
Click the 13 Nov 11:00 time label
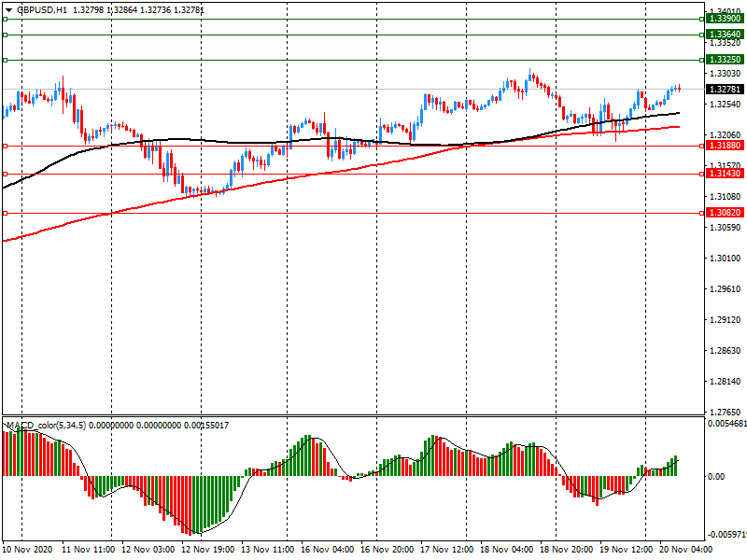[267, 551]
